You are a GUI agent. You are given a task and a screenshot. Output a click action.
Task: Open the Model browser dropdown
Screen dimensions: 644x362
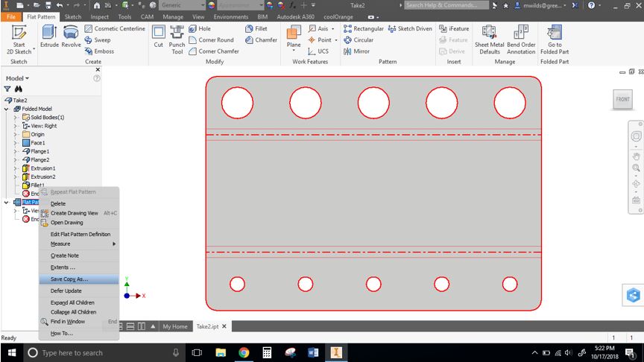pos(17,78)
